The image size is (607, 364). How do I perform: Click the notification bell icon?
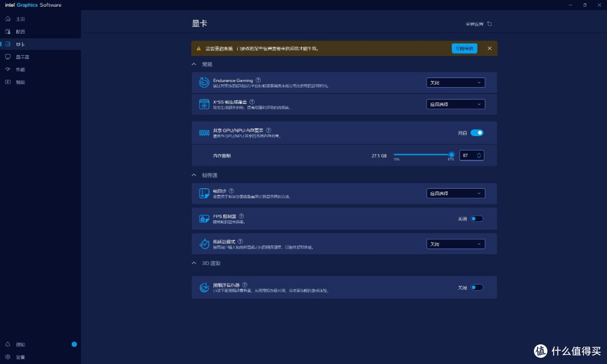pos(8,344)
